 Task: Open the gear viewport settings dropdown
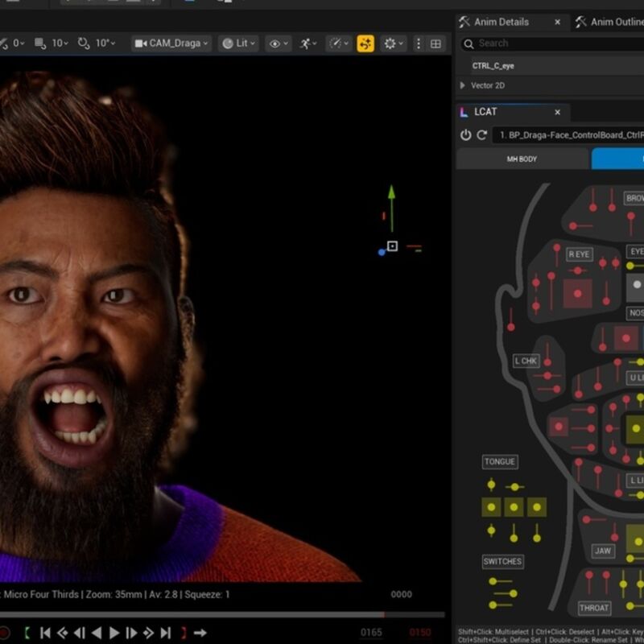point(394,43)
